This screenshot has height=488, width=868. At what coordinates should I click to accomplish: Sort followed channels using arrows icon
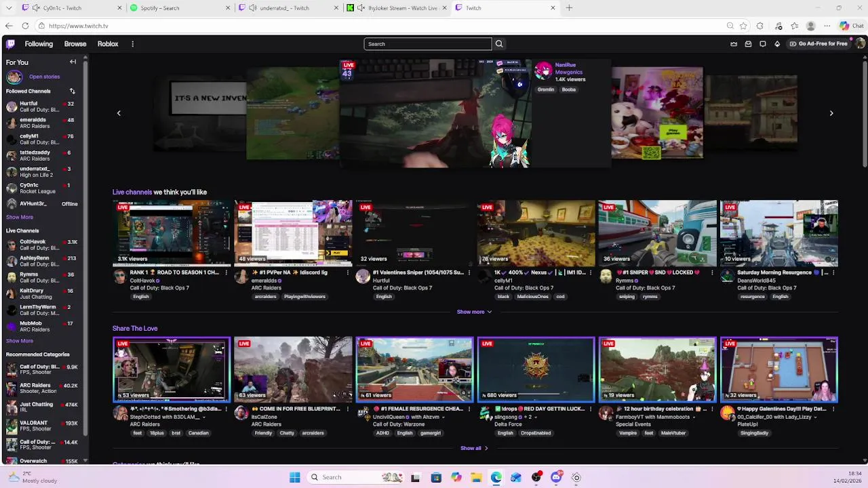click(x=72, y=91)
